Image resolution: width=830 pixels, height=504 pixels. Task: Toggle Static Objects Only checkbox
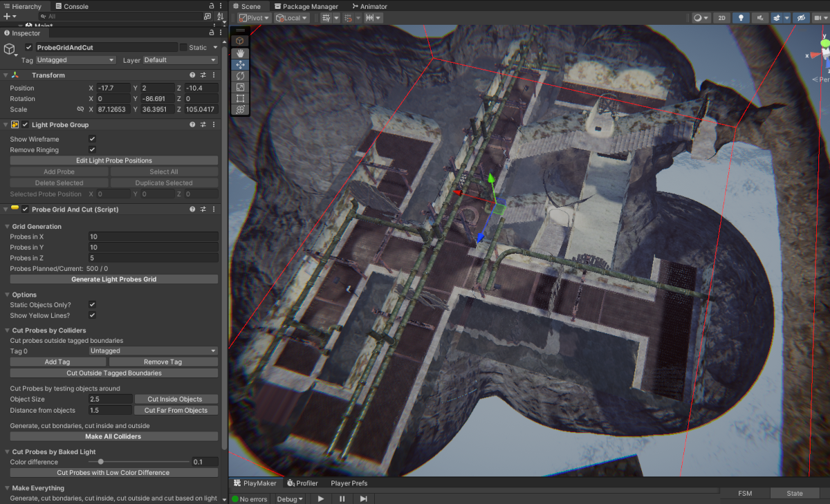pyautogui.click(x=92, y=304)
